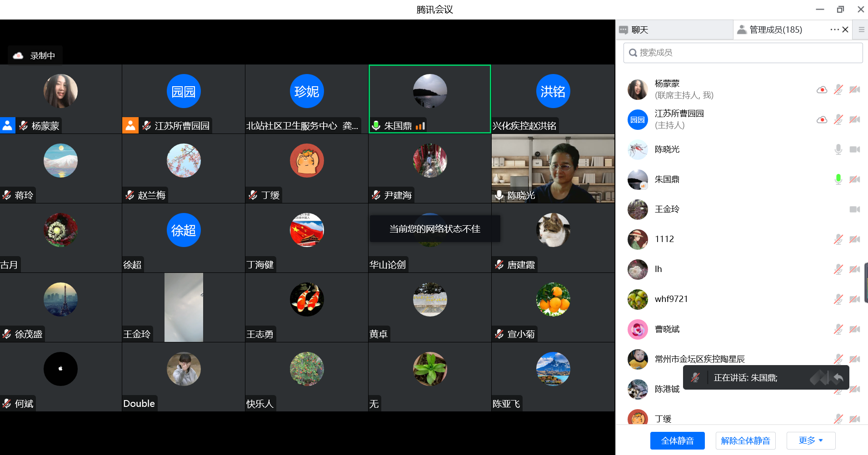Screen dimensions: 868x455
Task: Open more options dots in member panel
Action: (x=834, y=30)
